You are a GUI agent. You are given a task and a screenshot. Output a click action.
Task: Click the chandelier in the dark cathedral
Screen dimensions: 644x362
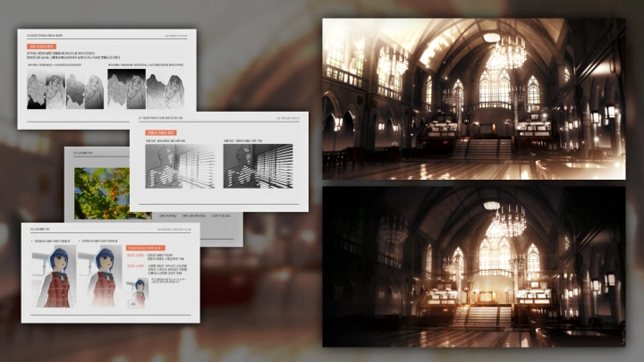click(508, 217)
